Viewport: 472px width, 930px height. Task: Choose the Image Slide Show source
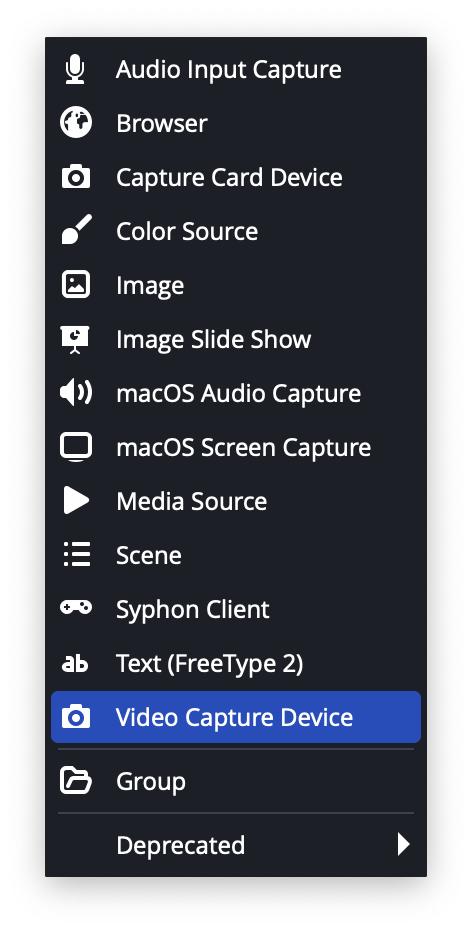(x=236, y=339)
